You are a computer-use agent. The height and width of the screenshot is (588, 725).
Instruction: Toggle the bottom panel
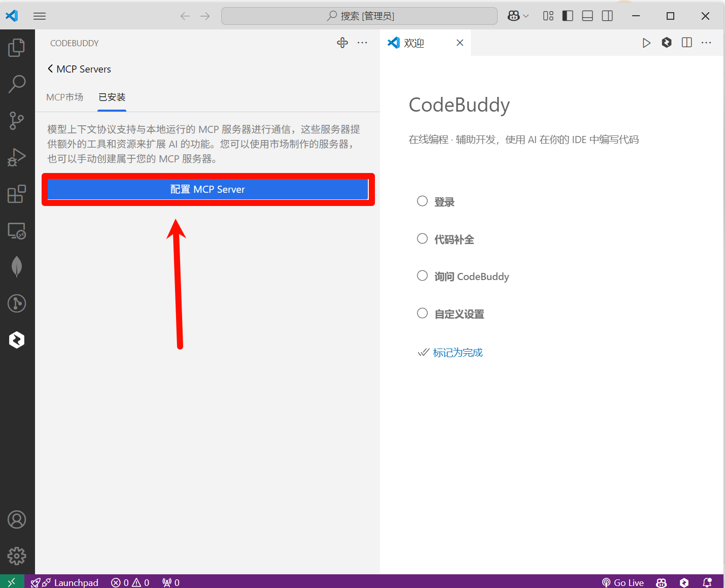click(588, 16)
